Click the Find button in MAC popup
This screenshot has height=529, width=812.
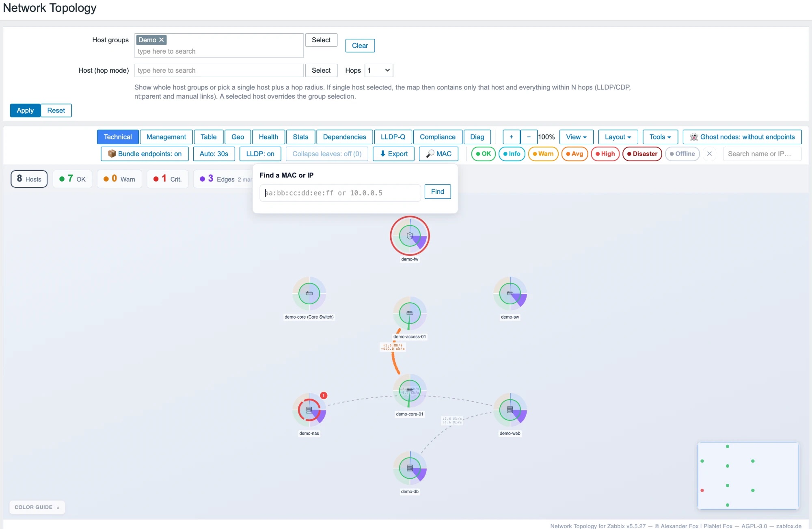pos(437,191)
